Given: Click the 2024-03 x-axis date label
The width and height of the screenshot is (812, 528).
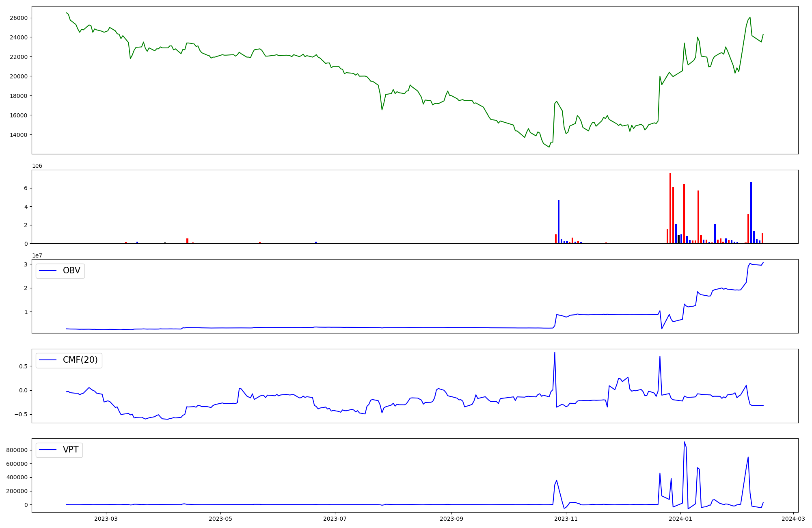Looking at the screenshot, I should [x=793, y=519].
